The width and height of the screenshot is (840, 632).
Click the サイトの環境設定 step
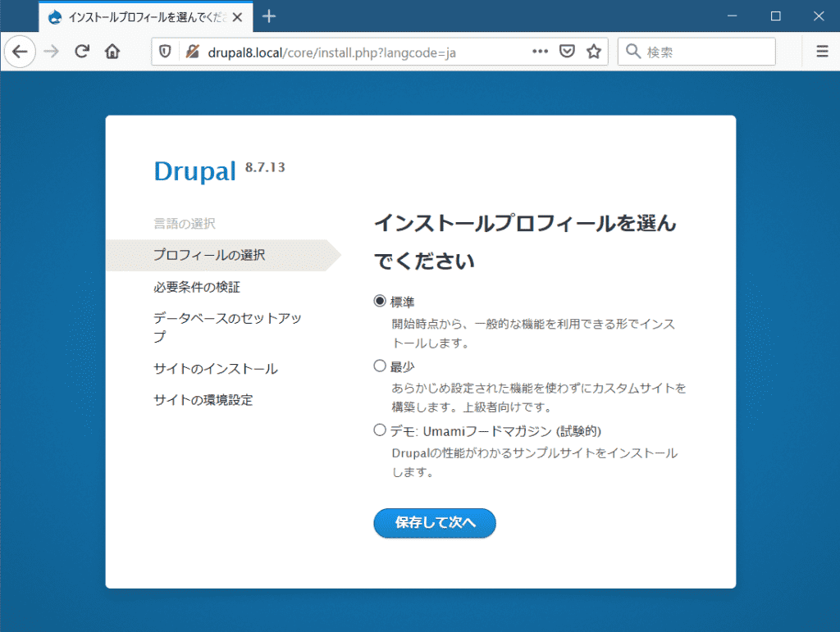(203, 400)
